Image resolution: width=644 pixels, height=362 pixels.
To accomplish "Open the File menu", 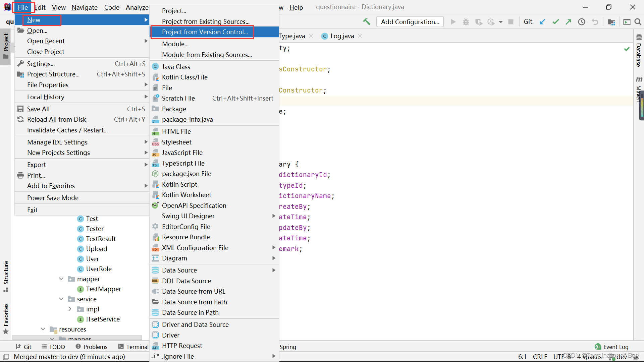I will (22, 7).
